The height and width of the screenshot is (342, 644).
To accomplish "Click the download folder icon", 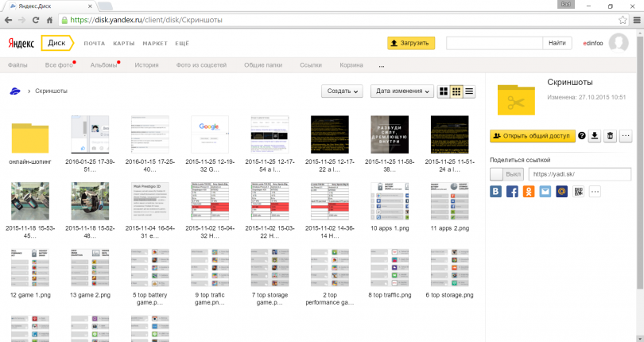I will tap(595, 136).
